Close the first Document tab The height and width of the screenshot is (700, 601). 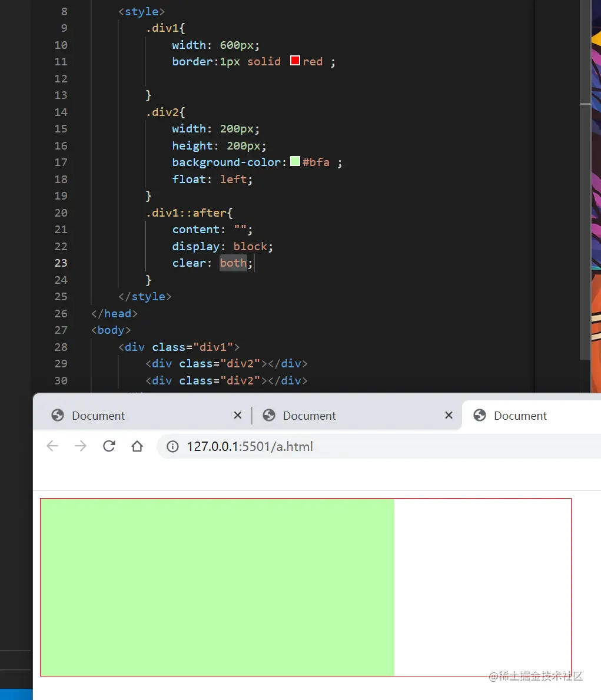(x=238, y=416)
